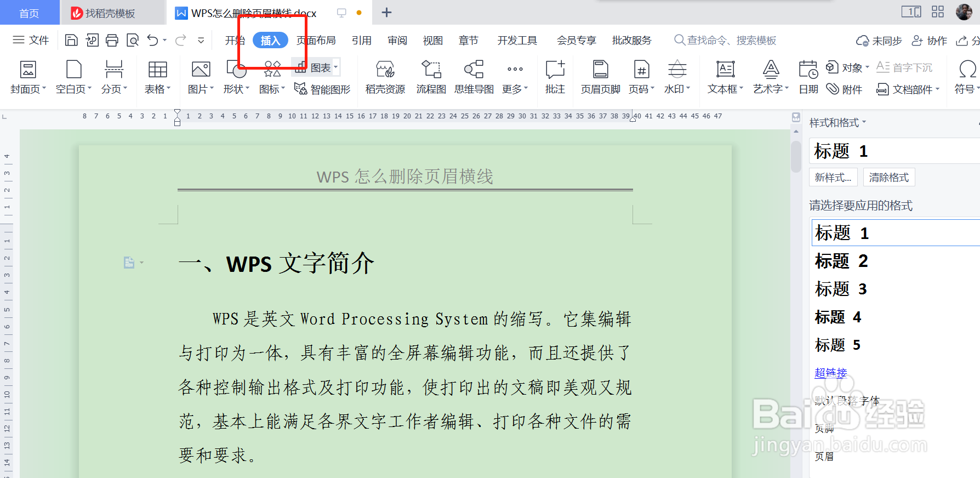
Task: Switch to the 视图 tab
Action: pyautogui.click(x=433, y=40)
